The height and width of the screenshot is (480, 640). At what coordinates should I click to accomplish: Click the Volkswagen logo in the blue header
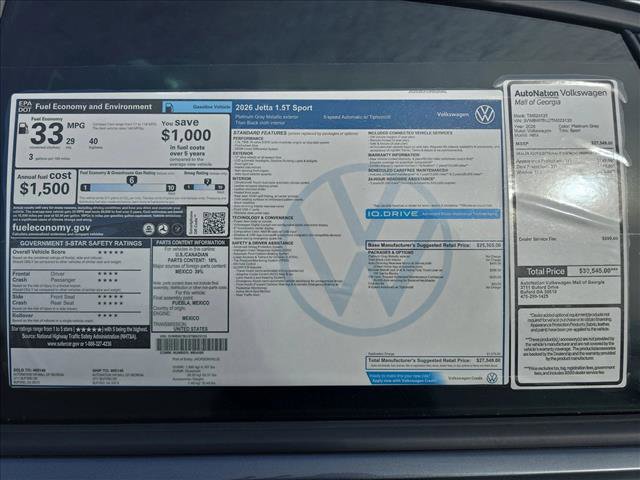pos(484,114)
